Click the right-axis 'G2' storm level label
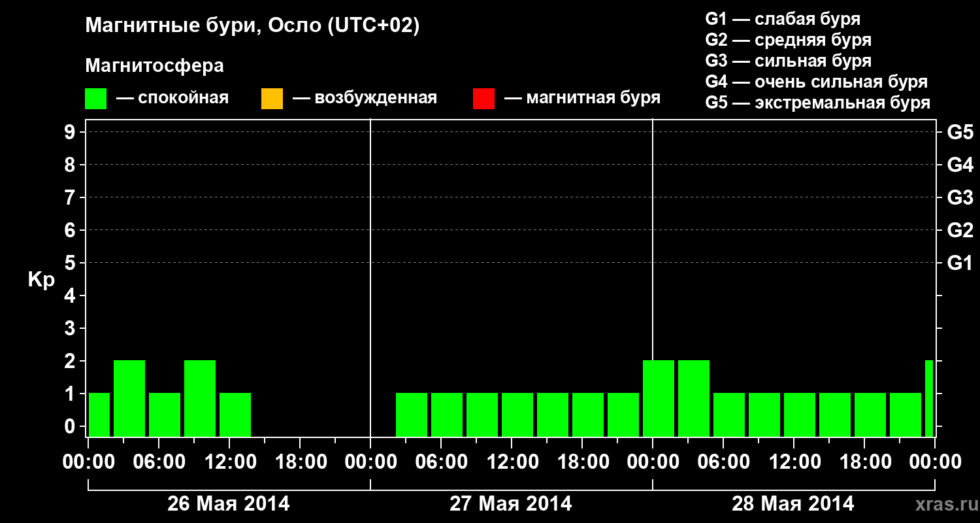 tap(960, 230)
